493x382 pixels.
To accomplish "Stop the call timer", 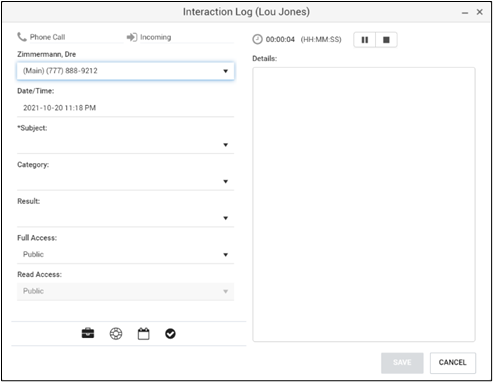I will (386, 40).
